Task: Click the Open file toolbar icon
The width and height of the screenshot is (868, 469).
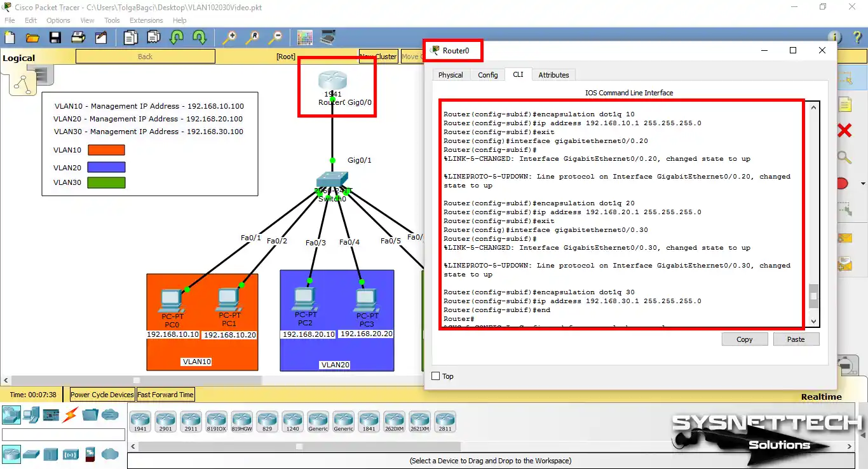Action: click(32, 37)
